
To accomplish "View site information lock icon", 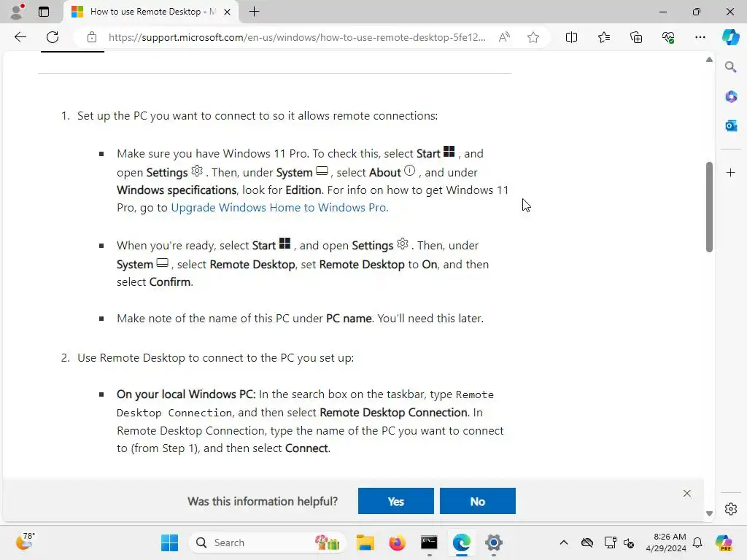I will point(92,37).
